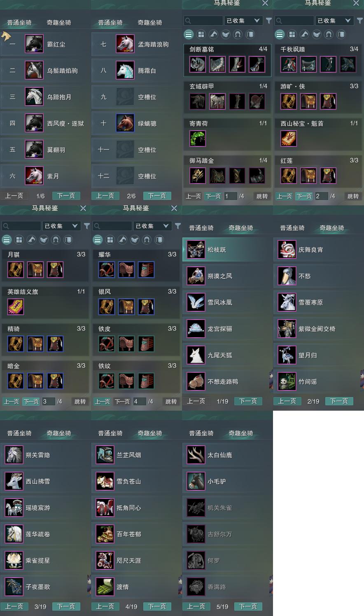Select the 霸红尘 horse icon
The image size is (364, 616).
[x=34, y=44]
